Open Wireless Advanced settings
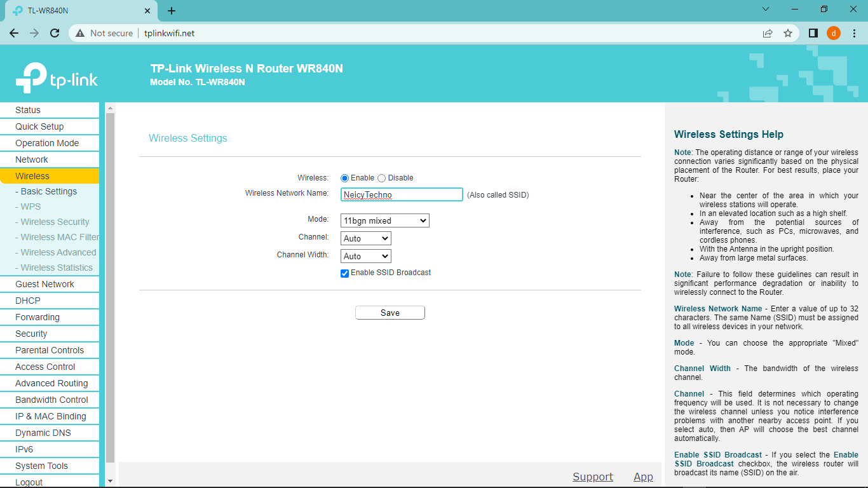Viewport: 868px width, 488px height. [50, 252]
